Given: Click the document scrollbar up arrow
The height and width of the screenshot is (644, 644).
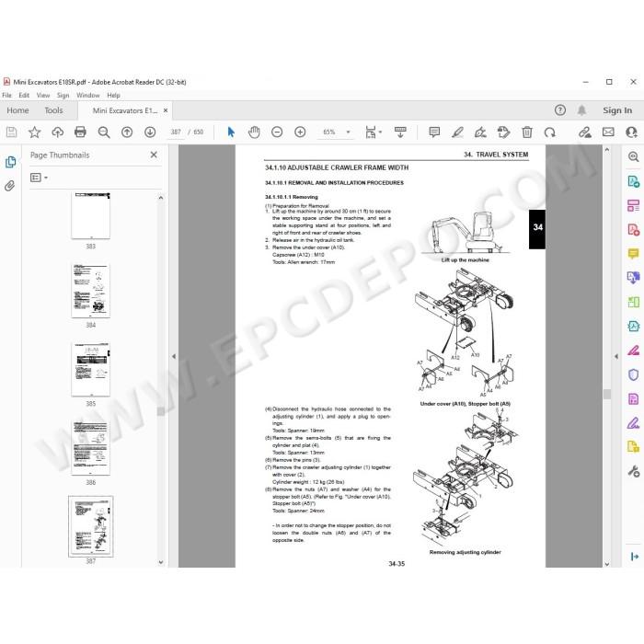Looking at the screenshot, I should (x=607, y=150).
